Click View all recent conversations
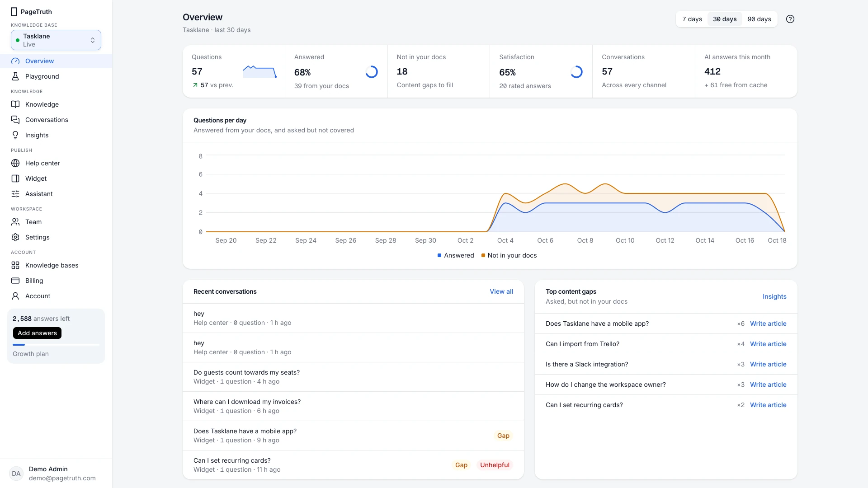 (x=501, y=291)
